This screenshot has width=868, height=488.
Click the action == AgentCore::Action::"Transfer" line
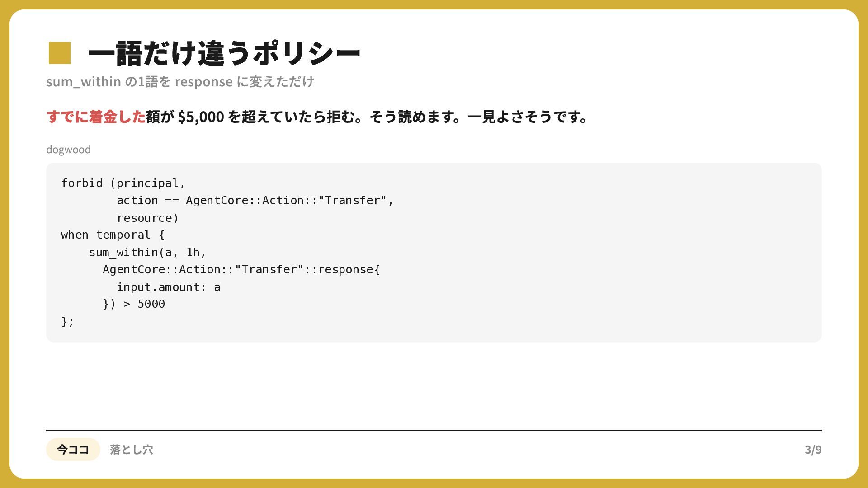[255, 200]
